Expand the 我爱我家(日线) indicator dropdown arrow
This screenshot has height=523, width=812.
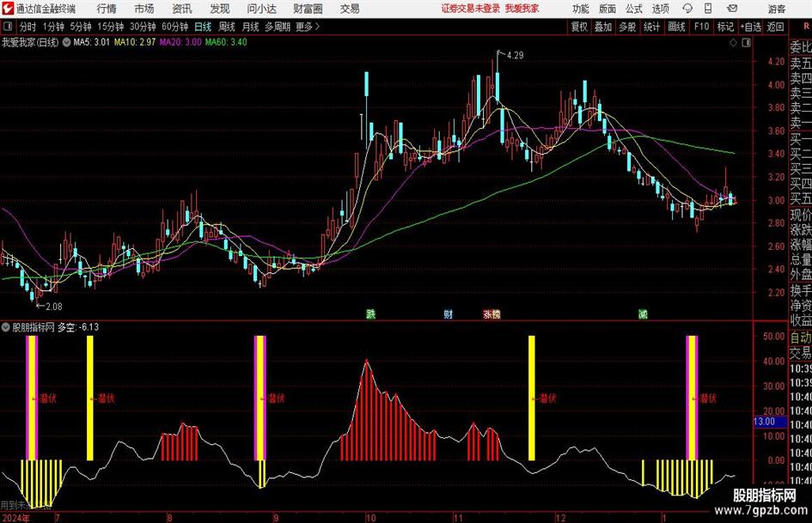[x=66, y=42]
